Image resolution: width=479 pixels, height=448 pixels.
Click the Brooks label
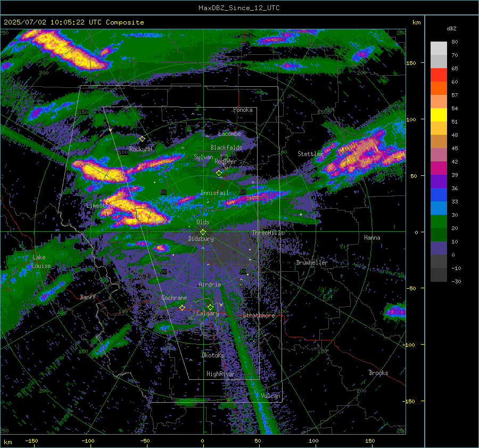pos(378,373)
